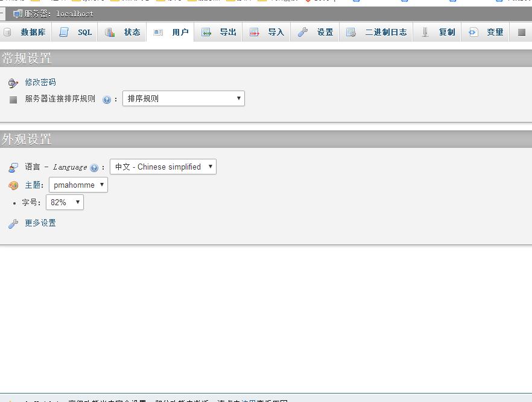
Task: Click the collation list icon beside 服务器连接排序规则
Action: [13, 100]
